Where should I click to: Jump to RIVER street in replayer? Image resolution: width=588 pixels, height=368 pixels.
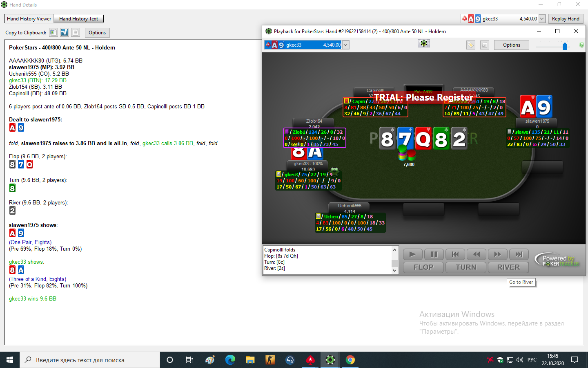pyautogui.click(x=508, y=267)
